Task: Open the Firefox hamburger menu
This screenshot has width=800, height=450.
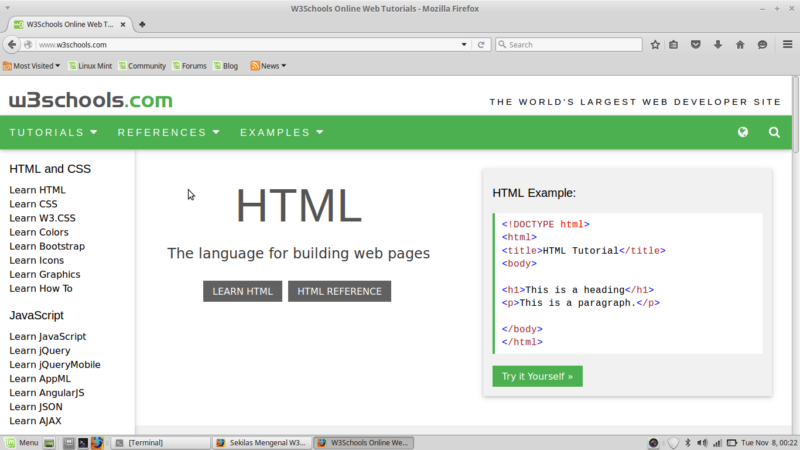Action: [787, 44]
